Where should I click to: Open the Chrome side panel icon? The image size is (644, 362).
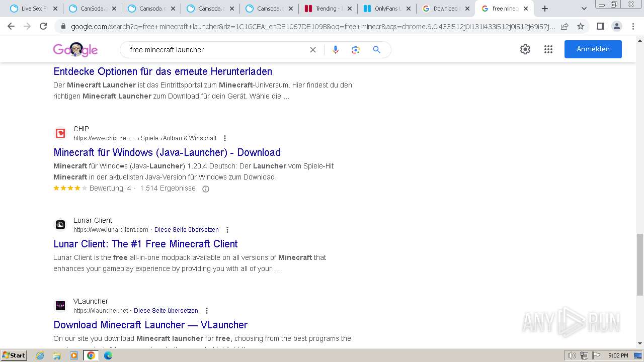(600, 26)
